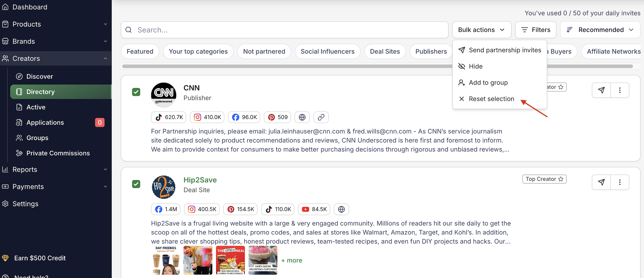Open CNN's Instagram 410.0K badge

click(x=207, y=117)
